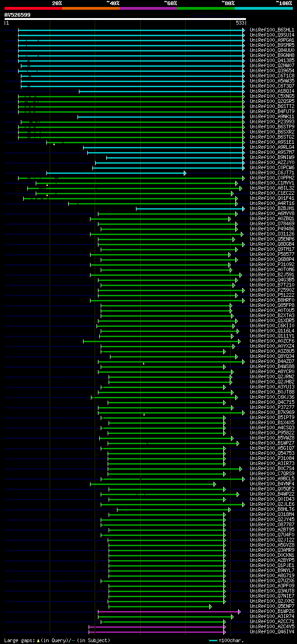Select the UniRef100_B1WPZ7 label

[x=272, y=443]
